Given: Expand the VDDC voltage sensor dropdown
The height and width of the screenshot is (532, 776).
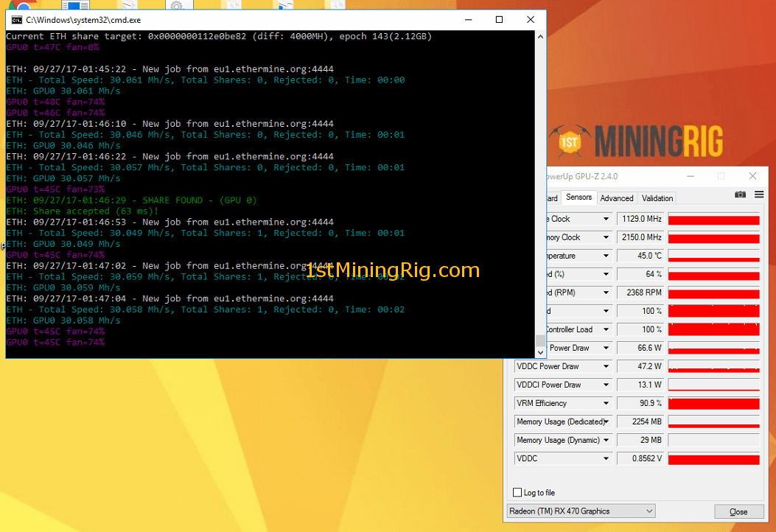Looking at the screenshot, I should tap(606, 458).
